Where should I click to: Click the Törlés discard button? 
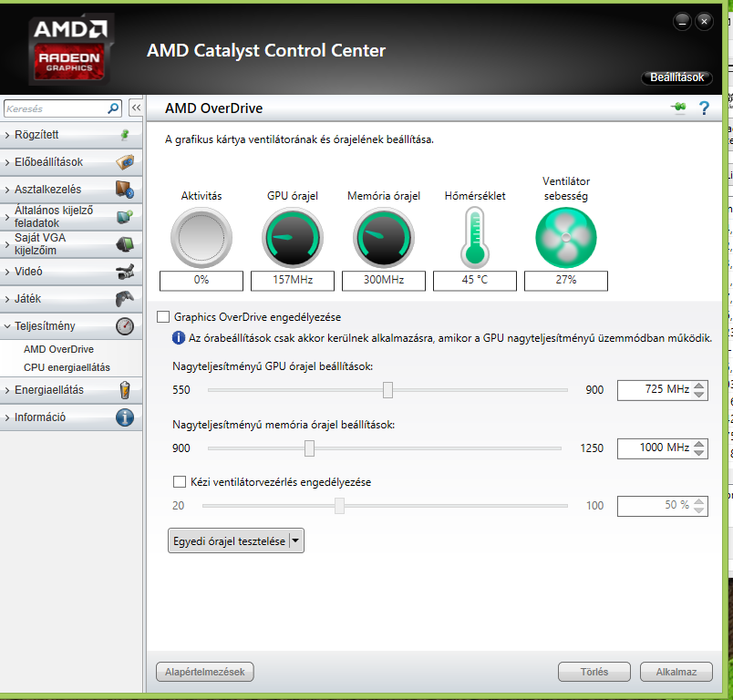click(594, 672)
